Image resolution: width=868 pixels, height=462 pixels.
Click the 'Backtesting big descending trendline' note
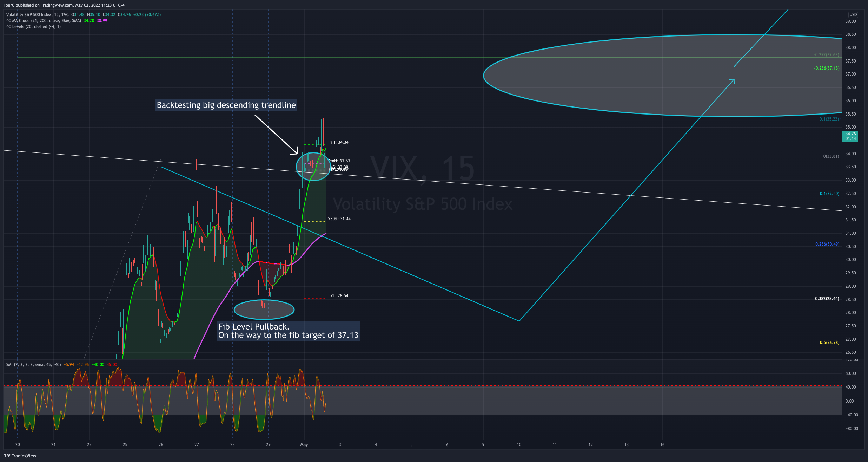click(226, 105)
